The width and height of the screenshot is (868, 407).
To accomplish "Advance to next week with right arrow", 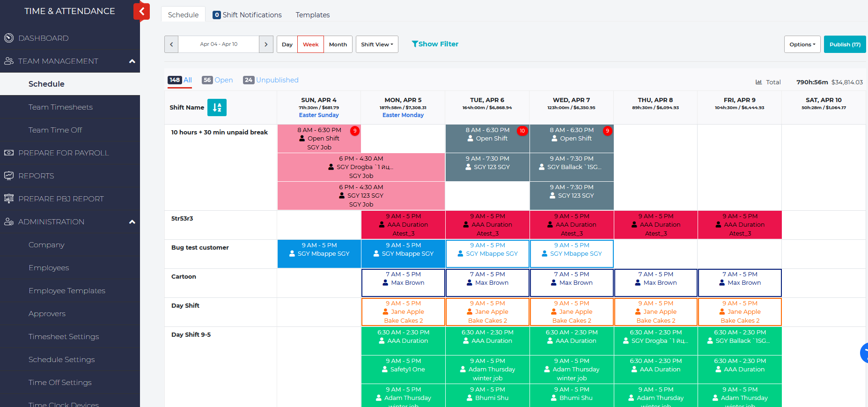I will pos(266,44).
